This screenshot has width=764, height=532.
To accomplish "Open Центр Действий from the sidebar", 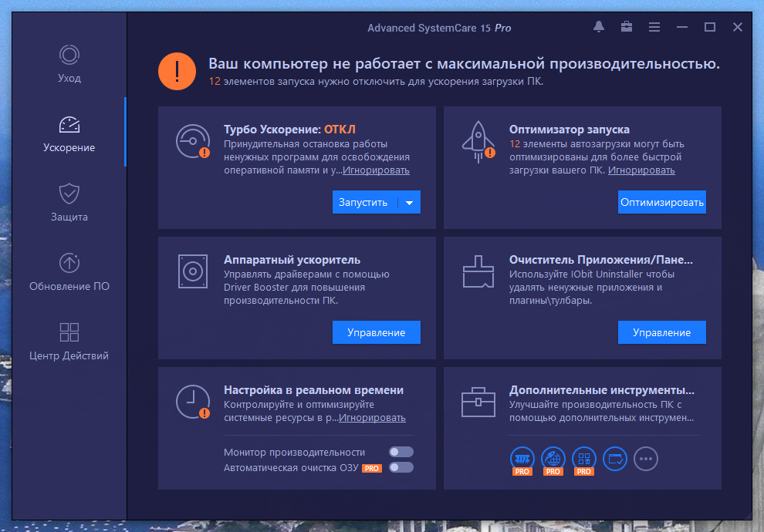I will coord(69,342).
